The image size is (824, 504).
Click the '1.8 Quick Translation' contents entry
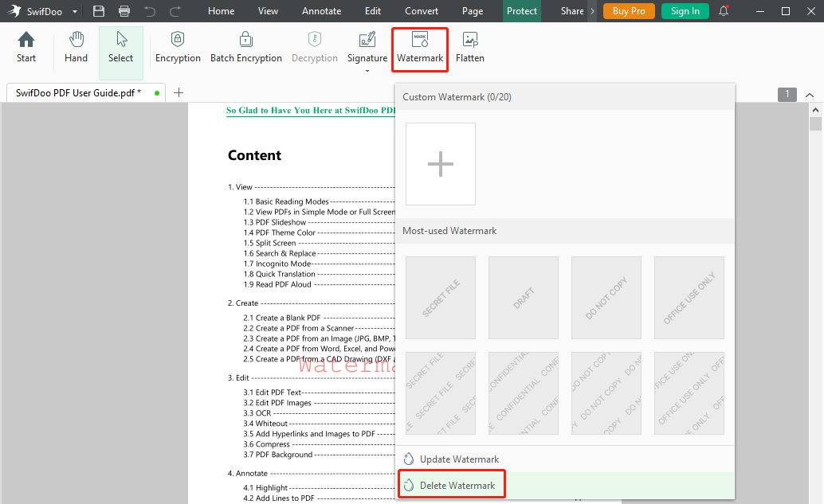[280, 274]
